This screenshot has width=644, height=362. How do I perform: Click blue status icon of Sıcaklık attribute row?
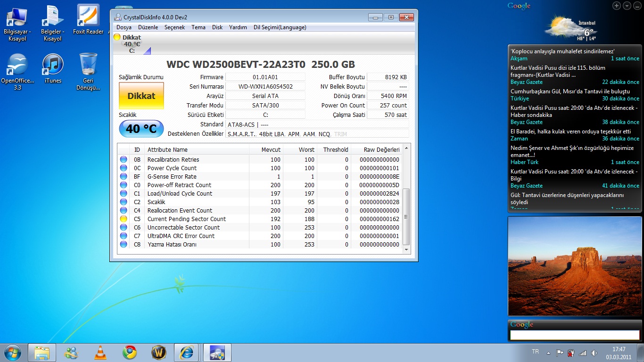point(124,202)
